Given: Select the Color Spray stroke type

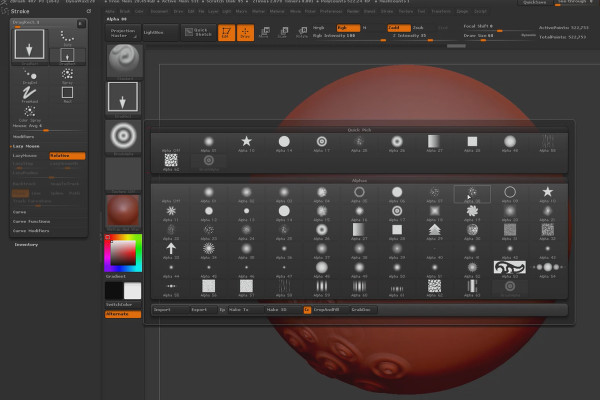Looking at the screenshot, I should [x=30, y=114].
